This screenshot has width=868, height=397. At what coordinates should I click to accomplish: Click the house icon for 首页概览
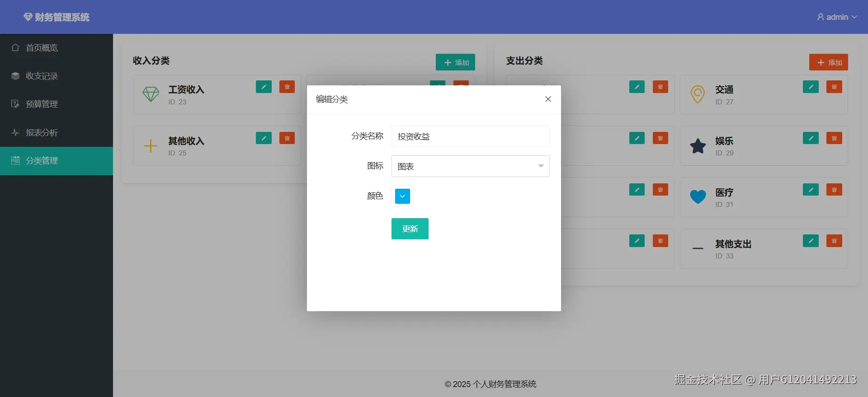point(15,47)
